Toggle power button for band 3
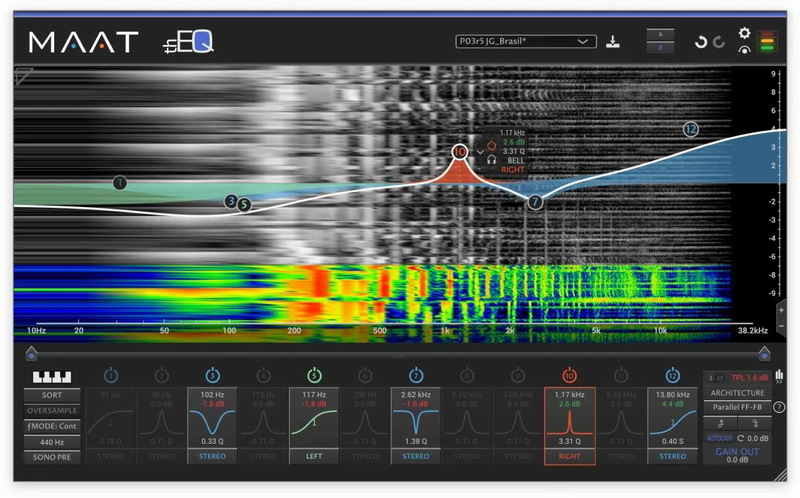Screen dimensions: 800x498 click(x=212, y=375)
